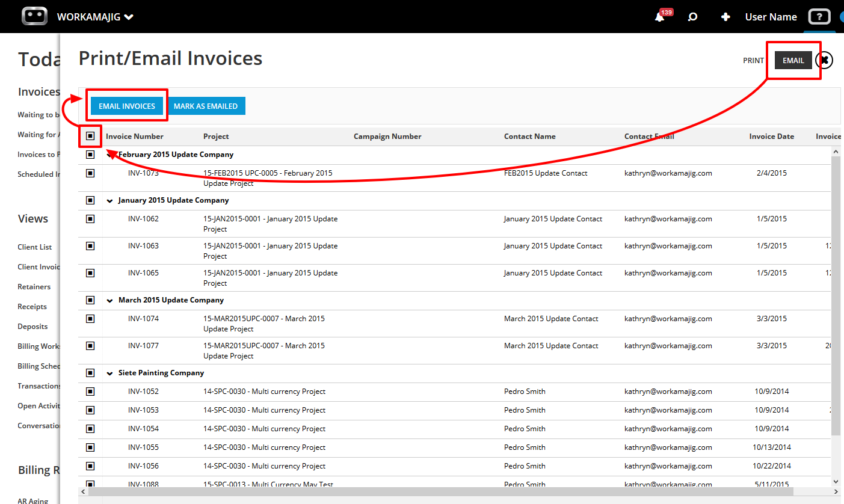Click FEB2015 Update Contact name
844x504 pixels.
click(x=546, y=173)
